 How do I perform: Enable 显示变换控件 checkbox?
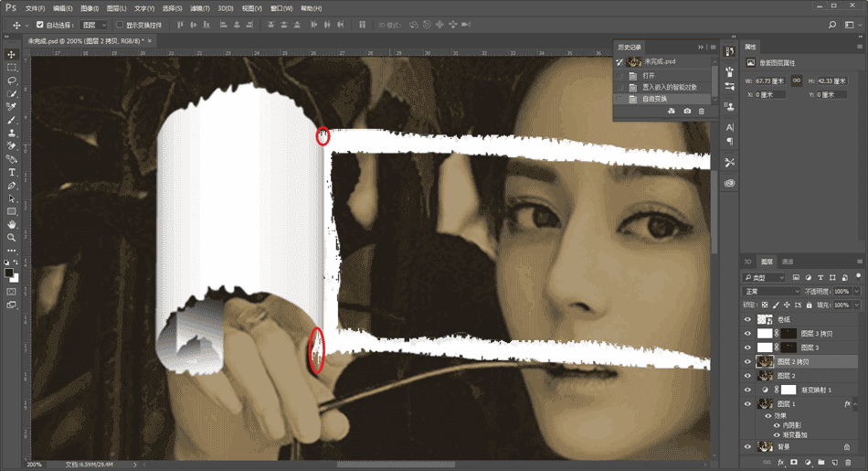pyautogui.click(x=120, y=25)
